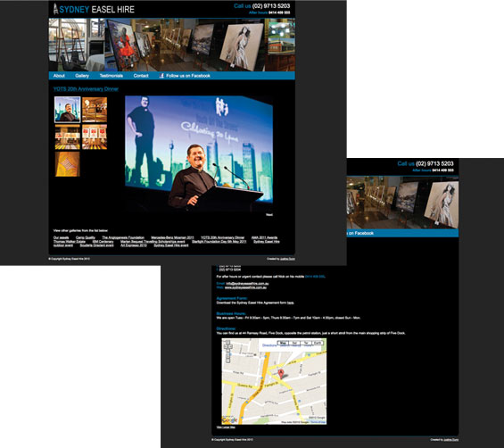Open the Camp Quality gallery link

pos(86,237)
